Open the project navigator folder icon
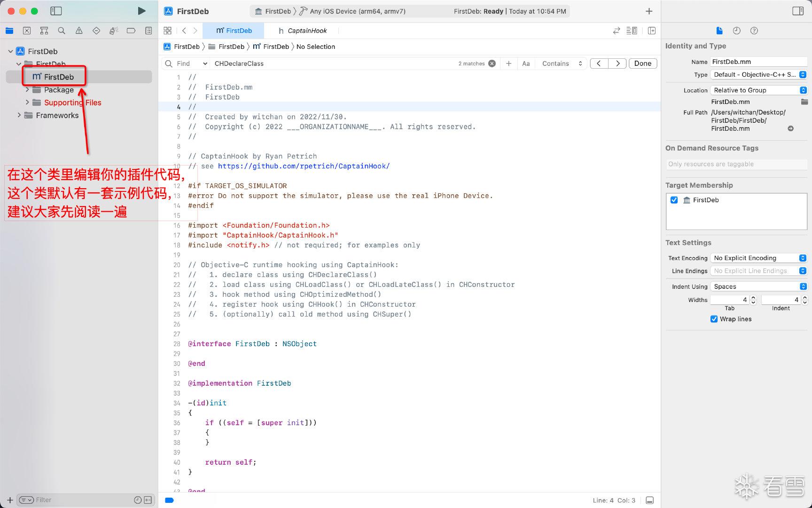This screenshot has height=508, width=812. (x=9, y=31)
